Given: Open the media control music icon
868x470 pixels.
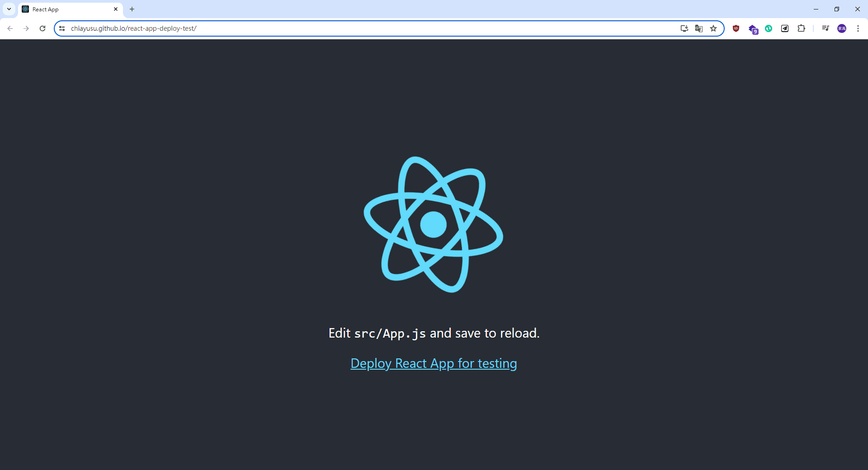Looking at the screenshot, I should pos(826,28).
